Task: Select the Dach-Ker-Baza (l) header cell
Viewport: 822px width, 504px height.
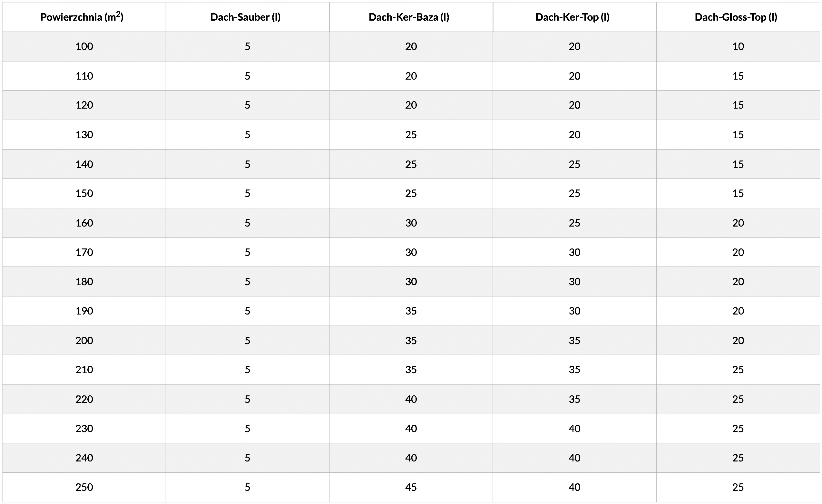Action: [409, 17]
